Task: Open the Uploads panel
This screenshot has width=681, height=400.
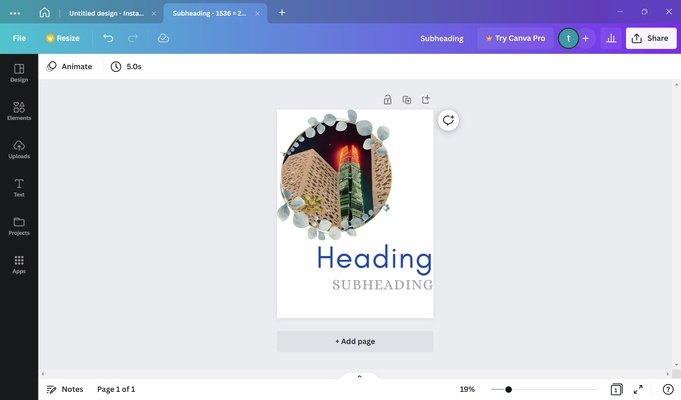Action: click(x=19, y=149)
